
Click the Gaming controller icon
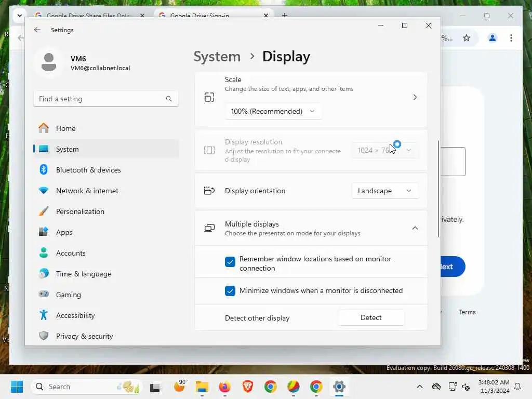coord(44,294)
